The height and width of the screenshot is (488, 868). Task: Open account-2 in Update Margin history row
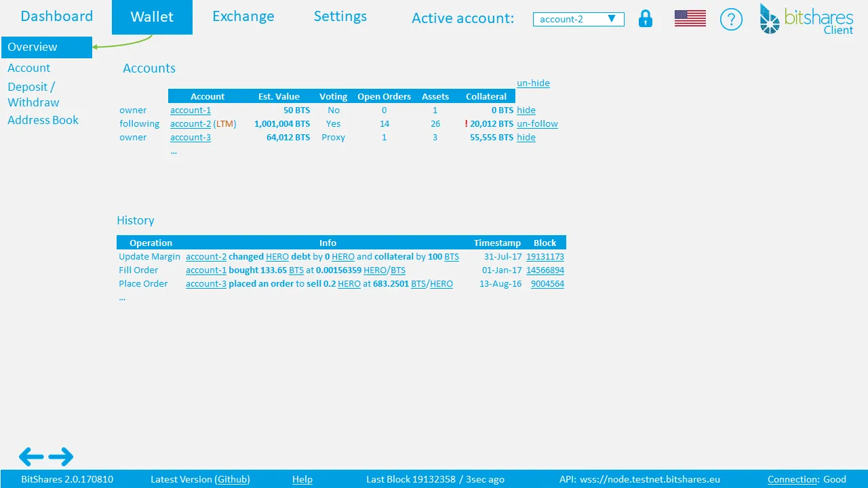(x=206, y=256)
